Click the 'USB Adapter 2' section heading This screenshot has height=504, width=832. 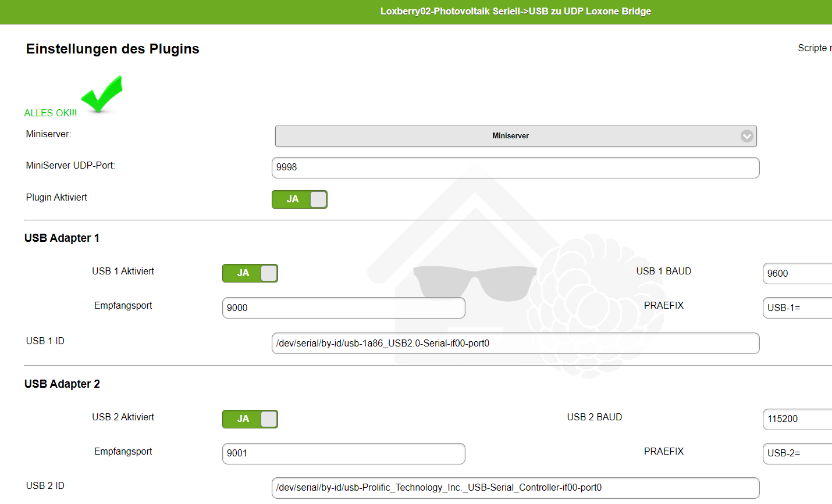tap(62, 384)
